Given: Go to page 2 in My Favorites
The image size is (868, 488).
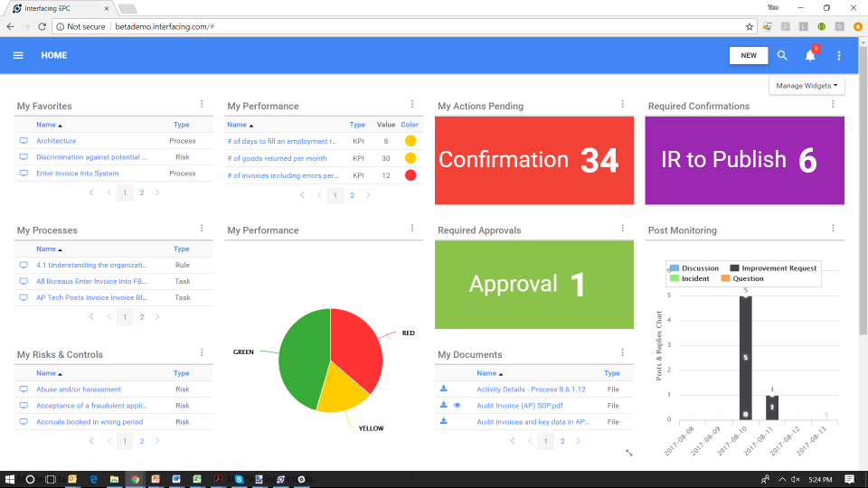Looking at the screenshot, I should (142, 192).
